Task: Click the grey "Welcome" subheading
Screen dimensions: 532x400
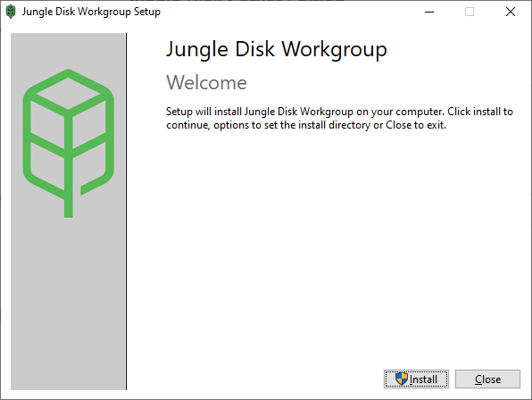Action: [x=206, y=83]
